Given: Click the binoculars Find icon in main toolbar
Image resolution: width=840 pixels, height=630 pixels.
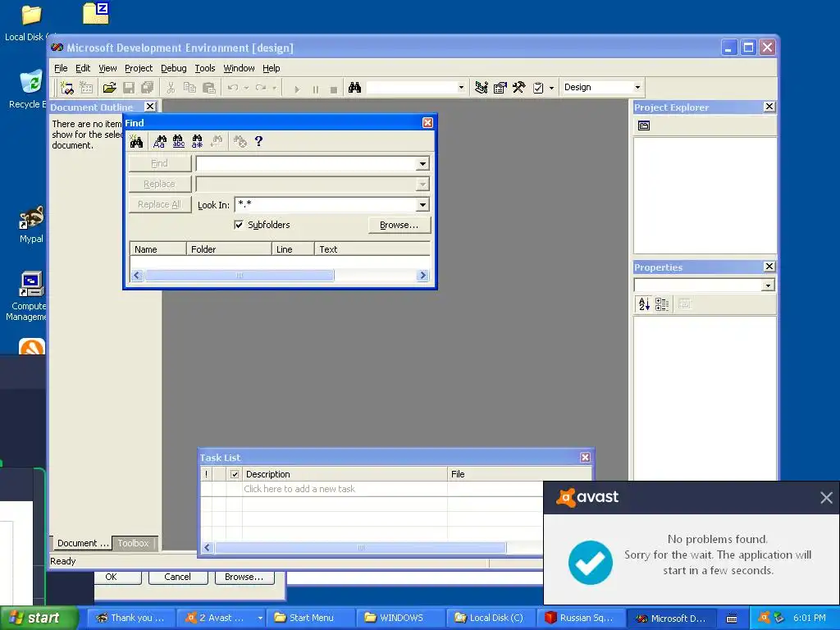Looking at the screenshot, I should click(354, 88).
